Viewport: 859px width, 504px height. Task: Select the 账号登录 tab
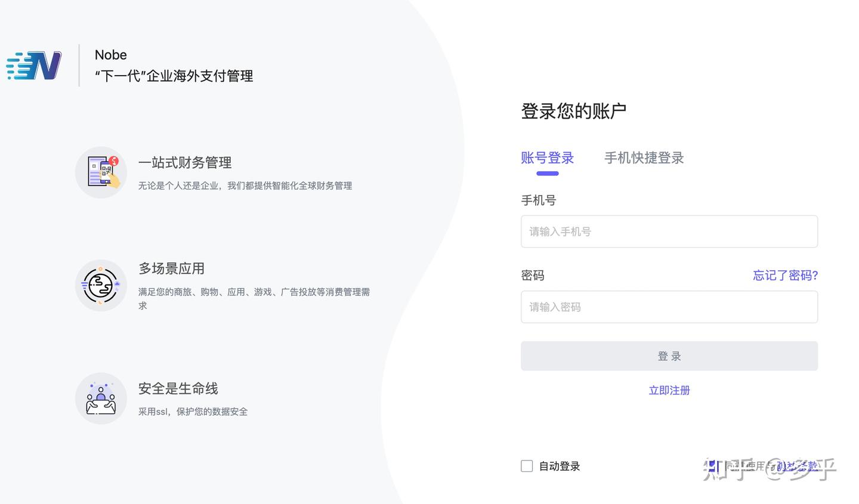[547, 158]
